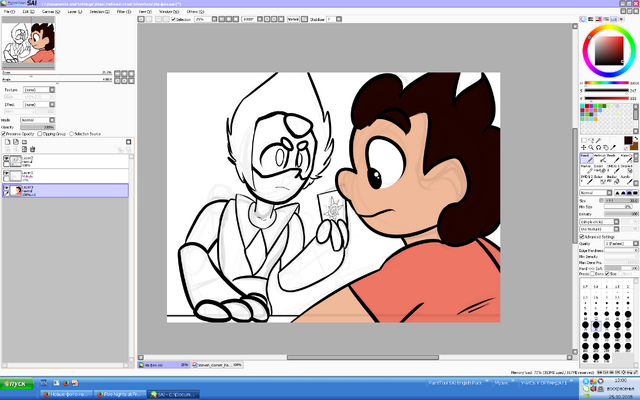The image size is (640, 400).
Task: Select the Rotate view tool
Action: click(598, 147)
